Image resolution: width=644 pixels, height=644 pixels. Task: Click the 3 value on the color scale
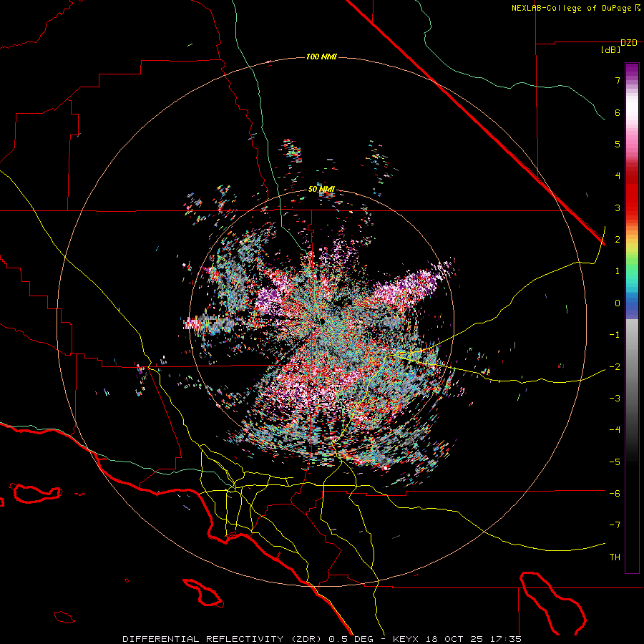click(x=618, y=208)
